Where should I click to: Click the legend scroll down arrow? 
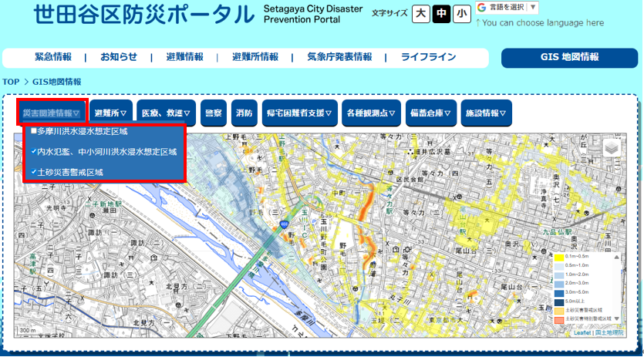point(616,318)
